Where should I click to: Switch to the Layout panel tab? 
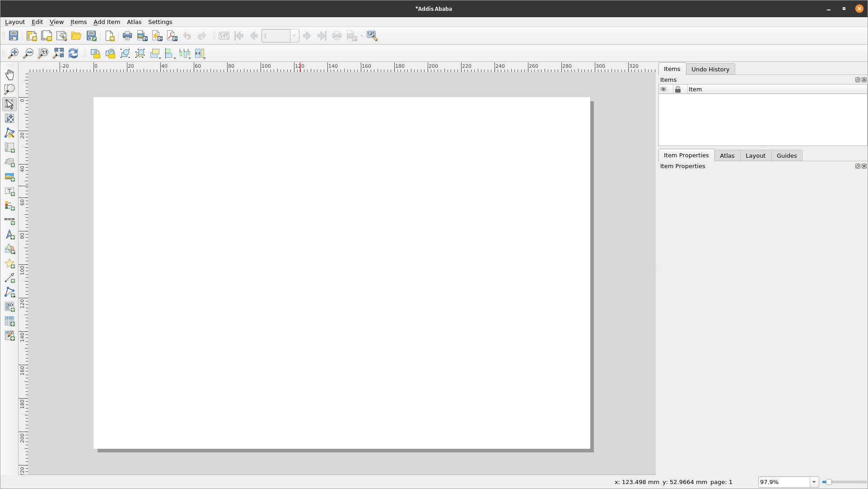[x=756, y=155]
